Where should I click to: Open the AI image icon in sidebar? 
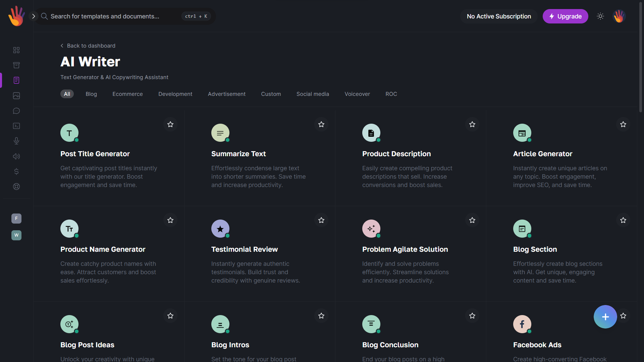(x=16, y=96)
